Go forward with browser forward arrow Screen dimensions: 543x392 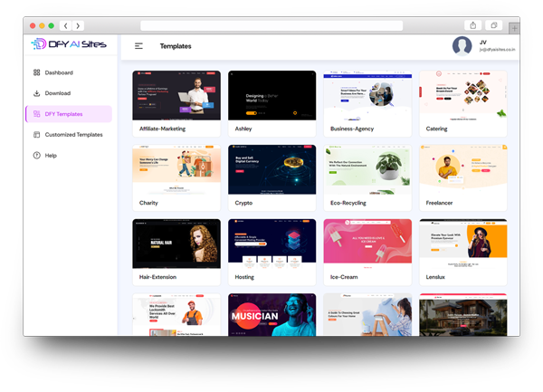[79, 25]
